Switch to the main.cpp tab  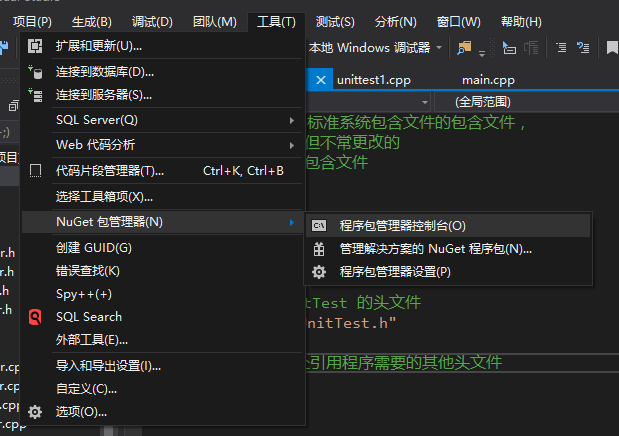pyautogui.click(x=488, y=80)
